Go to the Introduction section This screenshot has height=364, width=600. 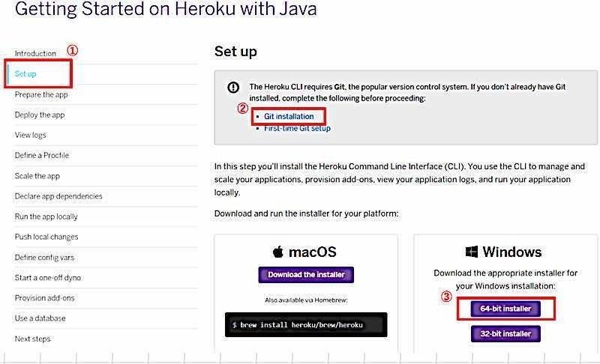point(35,54)
